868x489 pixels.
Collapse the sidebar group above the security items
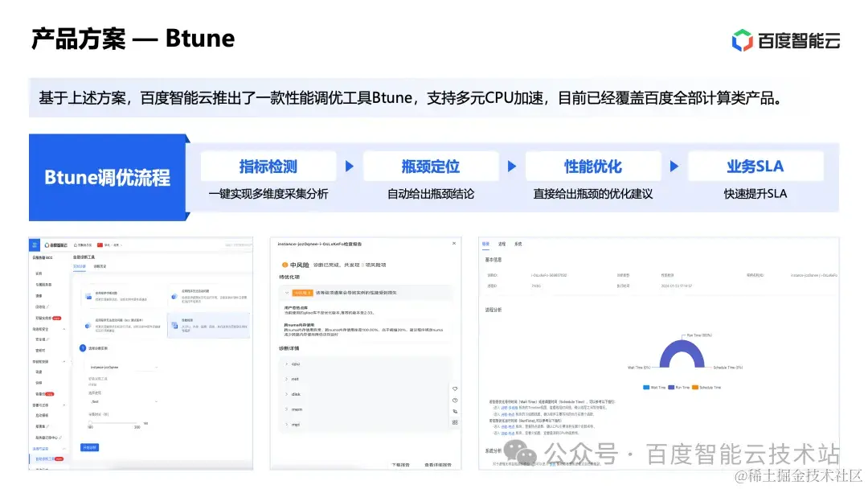(63, 329)
